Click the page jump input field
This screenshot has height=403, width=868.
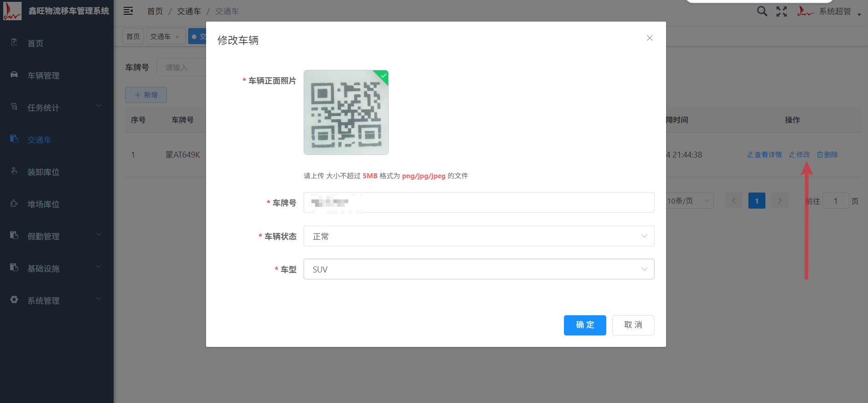(x=836, y=201)
